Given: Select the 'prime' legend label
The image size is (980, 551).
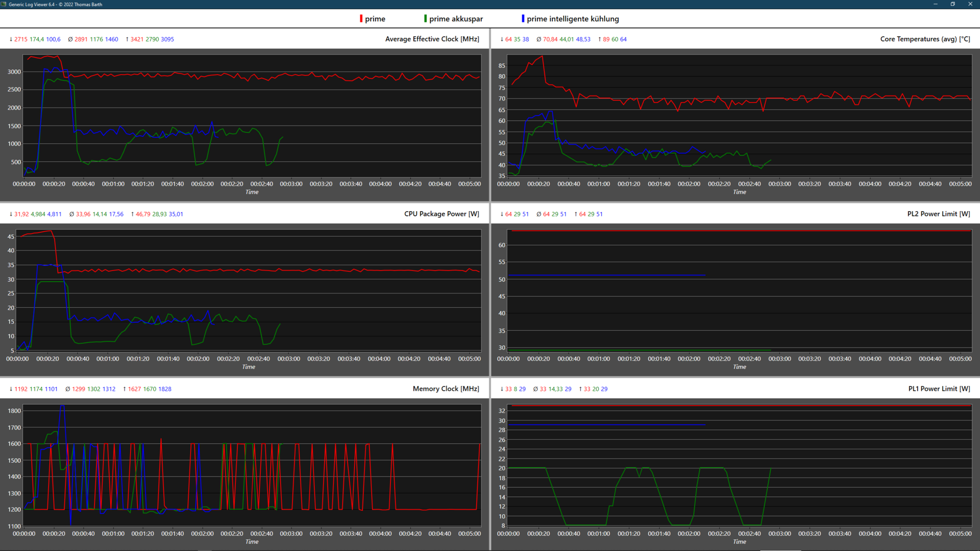Looking at the screenshot, I should coord(375,19).
